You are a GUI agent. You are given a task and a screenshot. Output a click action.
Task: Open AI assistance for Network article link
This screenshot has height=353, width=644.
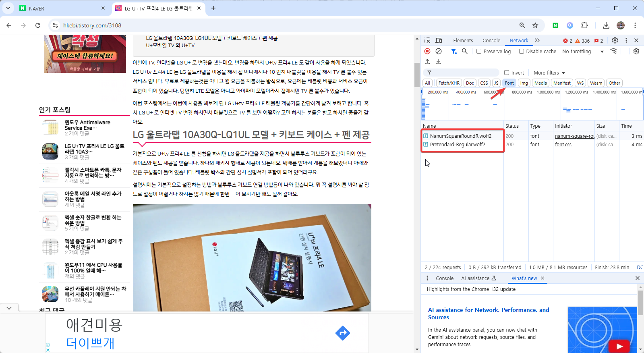coord(489,314)
